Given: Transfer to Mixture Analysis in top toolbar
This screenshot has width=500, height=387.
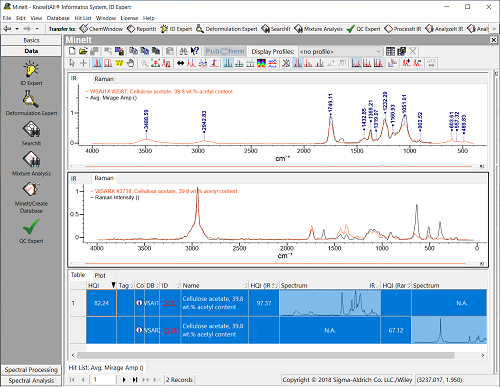Looking at the screenshot, I should [x=318, y=29].
